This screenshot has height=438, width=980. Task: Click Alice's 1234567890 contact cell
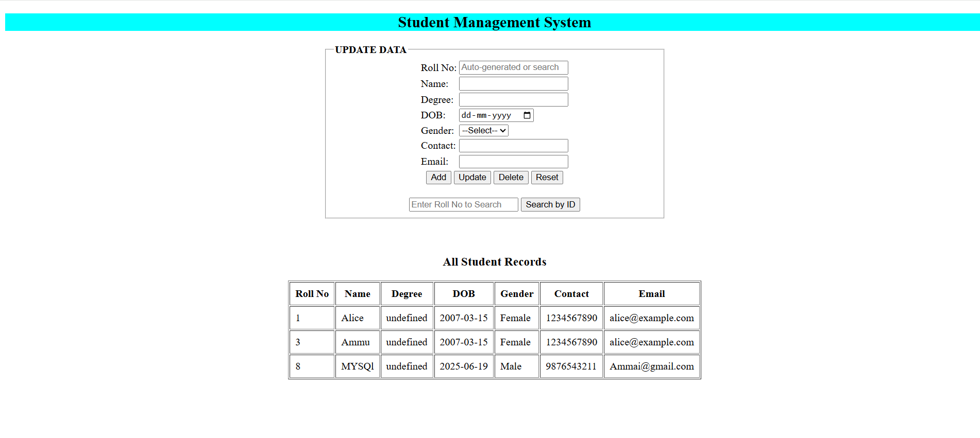point(571,318)
